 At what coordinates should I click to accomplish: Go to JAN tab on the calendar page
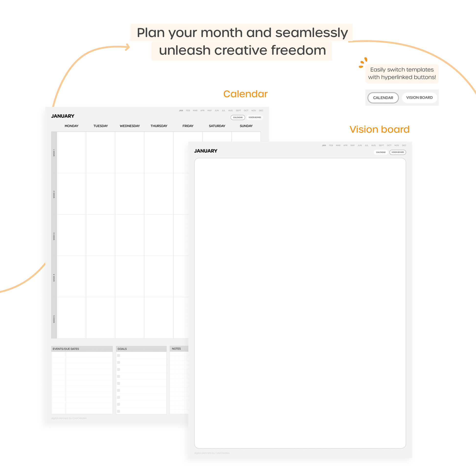coord(181,111)
